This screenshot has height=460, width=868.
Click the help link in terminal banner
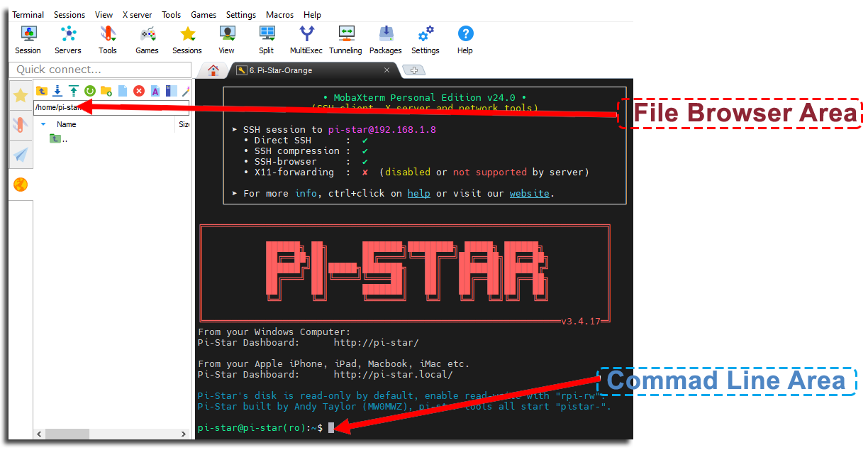point(418,193)
